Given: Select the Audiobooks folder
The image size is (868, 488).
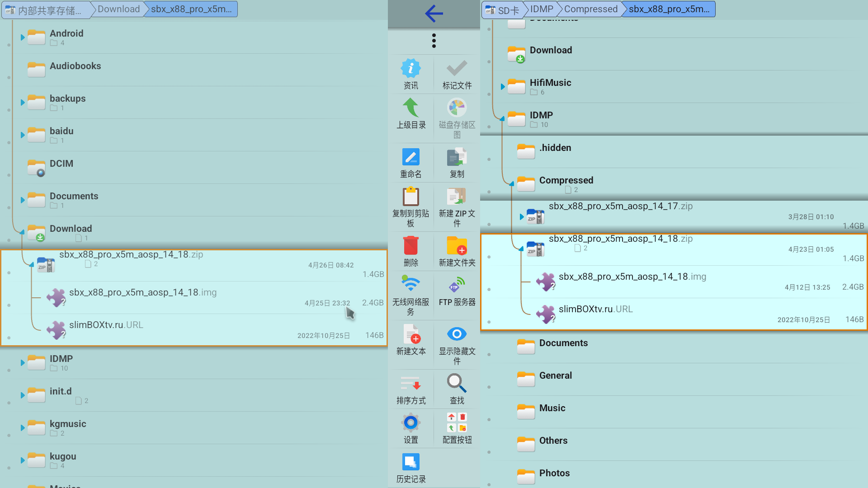Looking at the screenshot, I should (194, 70).
